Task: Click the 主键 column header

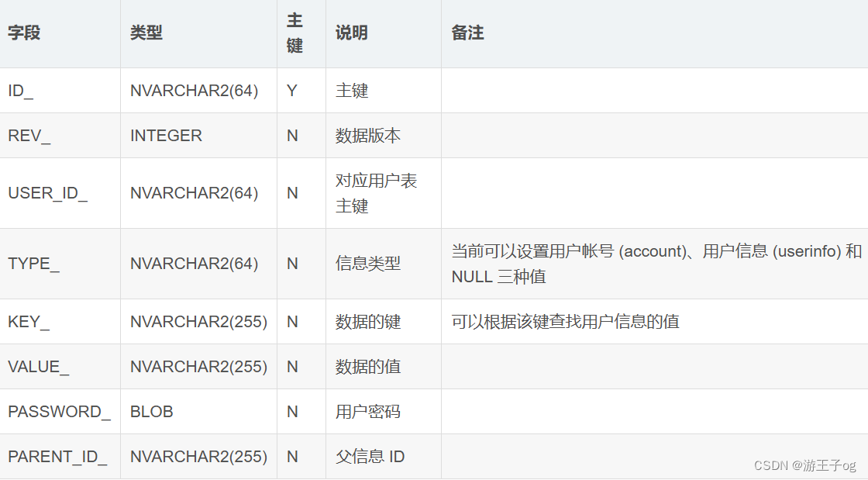Action: (x=294, y=33)
